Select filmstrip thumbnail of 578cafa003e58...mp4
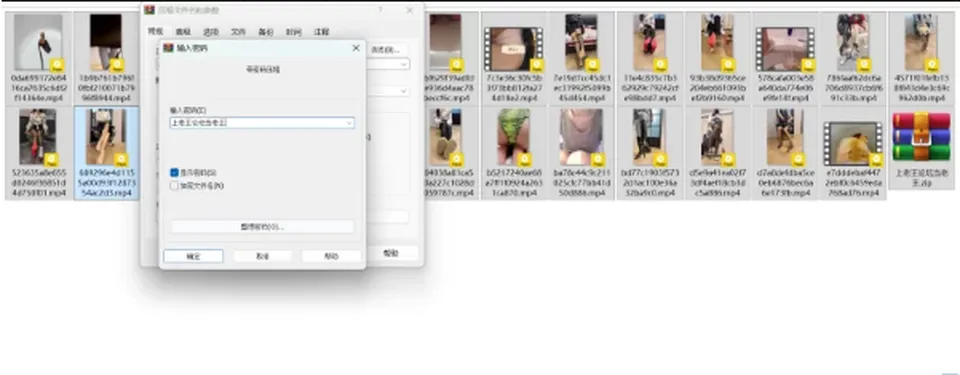Screen dimensions: 960x375 (x=785, y=49)
